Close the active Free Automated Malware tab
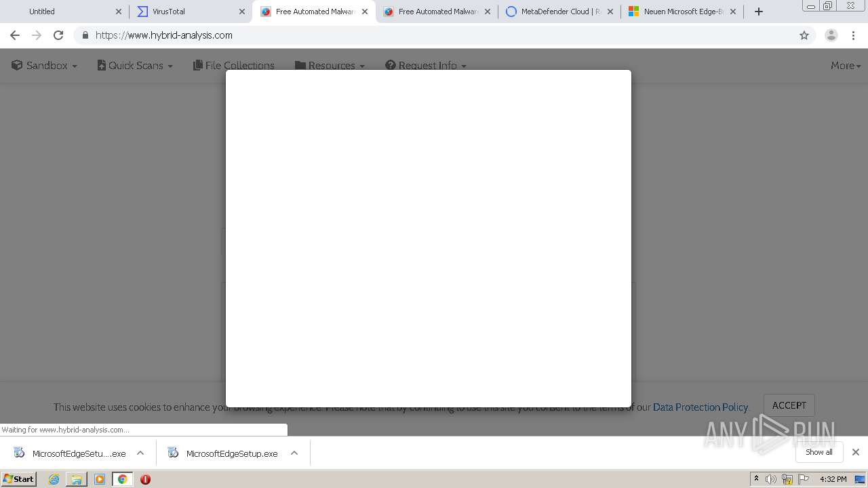Screen dimensions: 868x488 coord(365,12)
